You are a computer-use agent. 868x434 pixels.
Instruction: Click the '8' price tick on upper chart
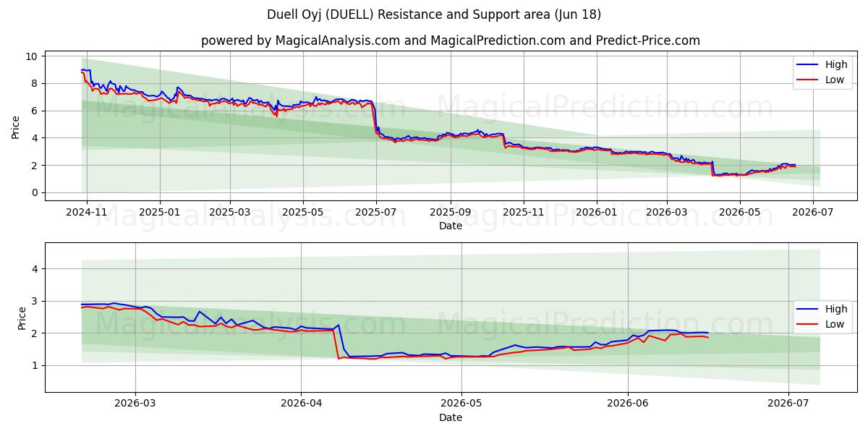[36, 83]
